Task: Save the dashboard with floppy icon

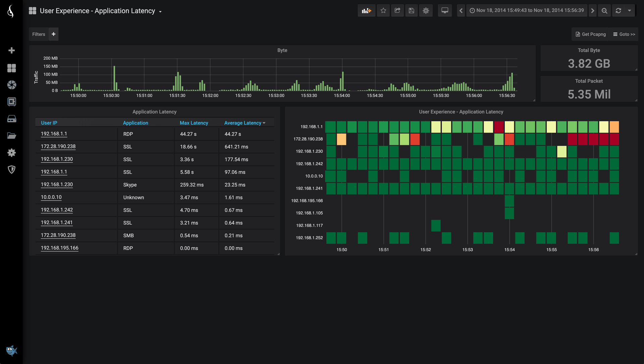Action: (412, 11)
